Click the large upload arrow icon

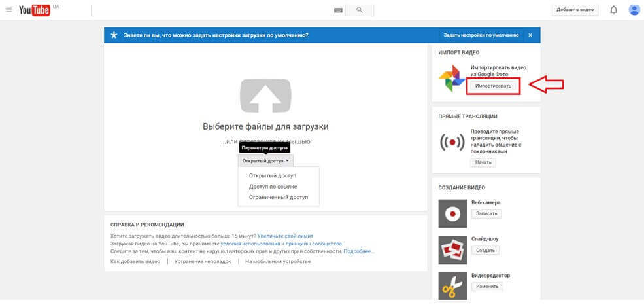point(265,96)
